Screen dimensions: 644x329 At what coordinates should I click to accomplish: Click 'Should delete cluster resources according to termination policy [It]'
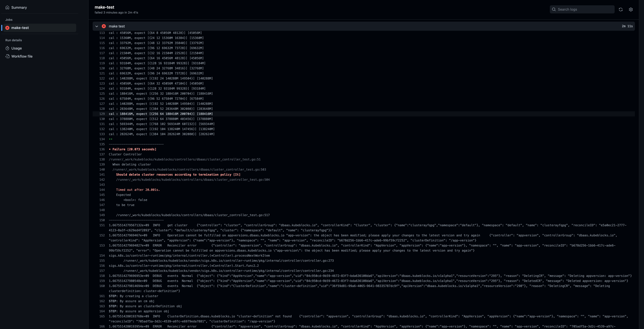[x=178, y=174]
